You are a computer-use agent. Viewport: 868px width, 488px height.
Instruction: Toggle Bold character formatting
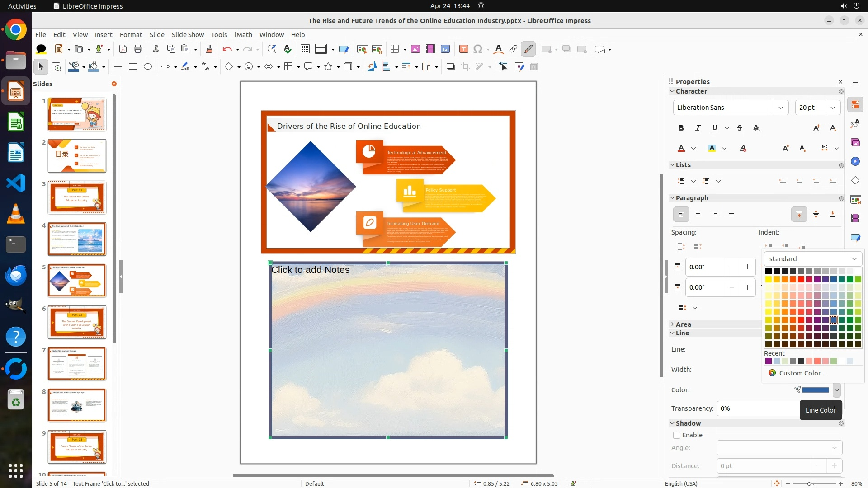(681, 128)
